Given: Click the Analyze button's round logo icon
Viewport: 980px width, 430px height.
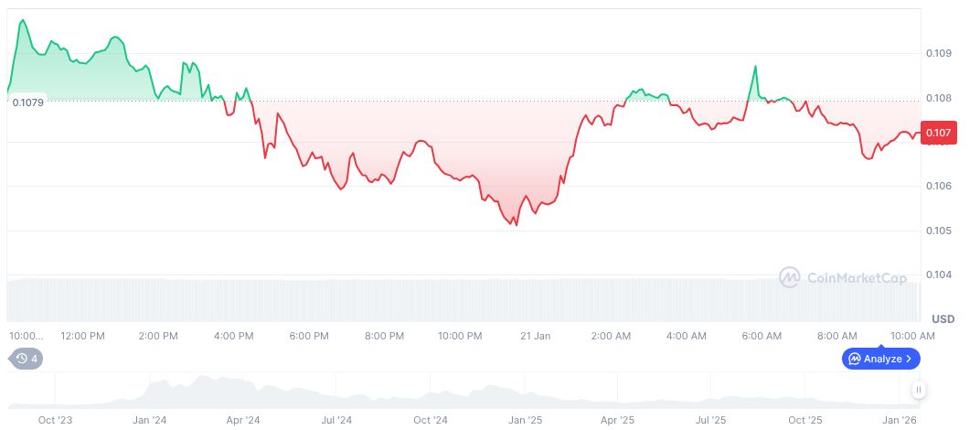Looking at the screenshot, I should coord(855,359).
